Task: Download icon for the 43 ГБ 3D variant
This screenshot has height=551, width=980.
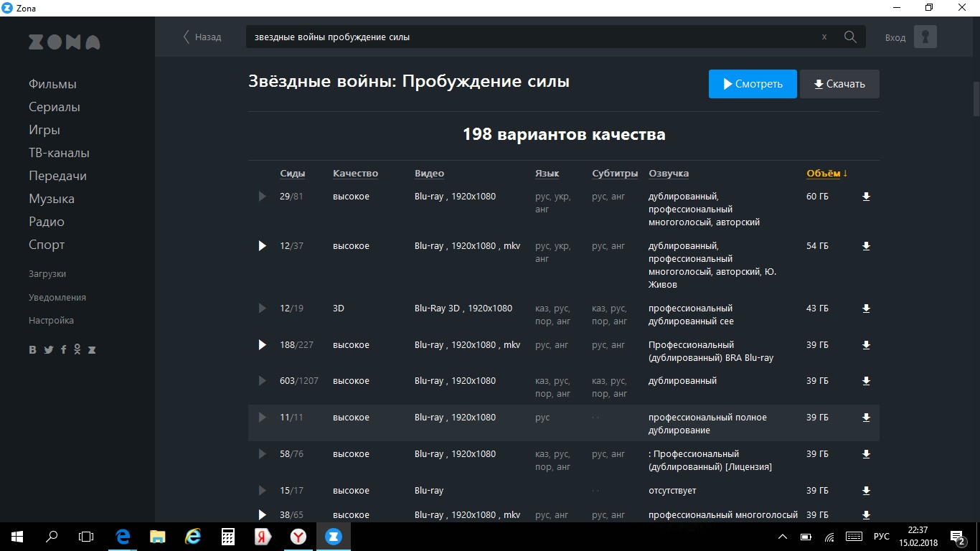Action: click(866, 309)
